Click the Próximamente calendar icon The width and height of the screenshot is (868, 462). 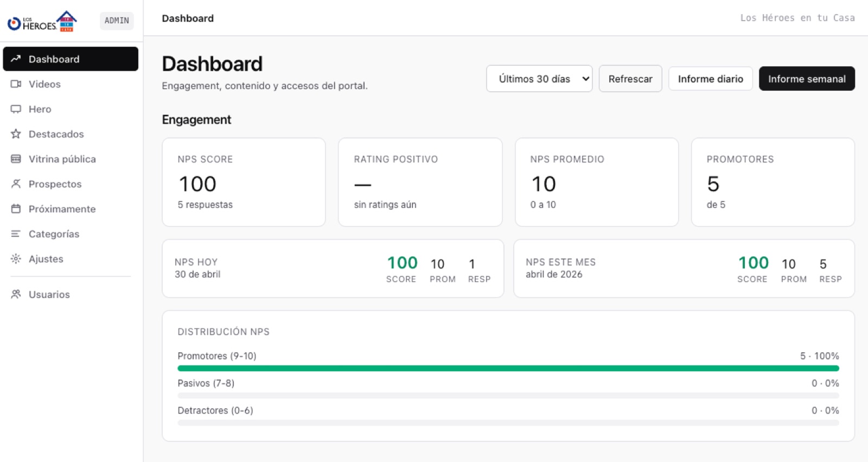click(16, 208)
